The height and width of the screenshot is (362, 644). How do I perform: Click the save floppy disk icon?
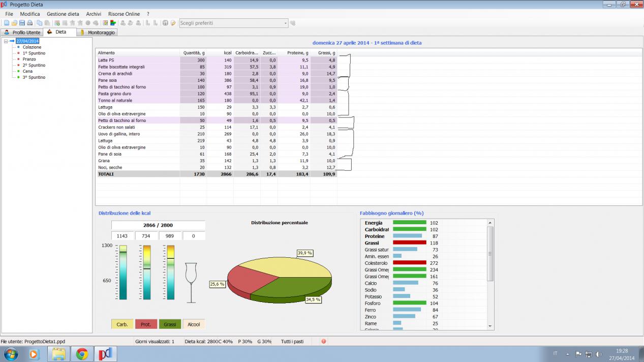click(x=22, y=23)
